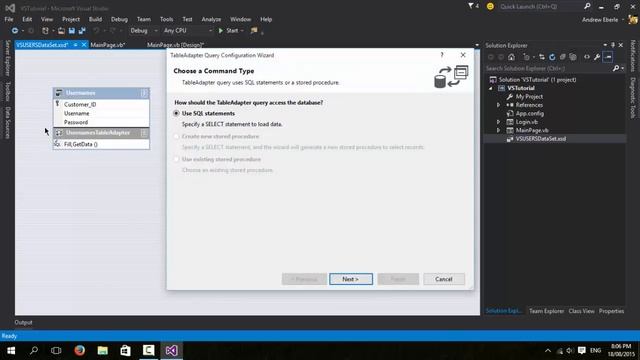Open the Debug configuration dropdown

(x=144, y=31)
